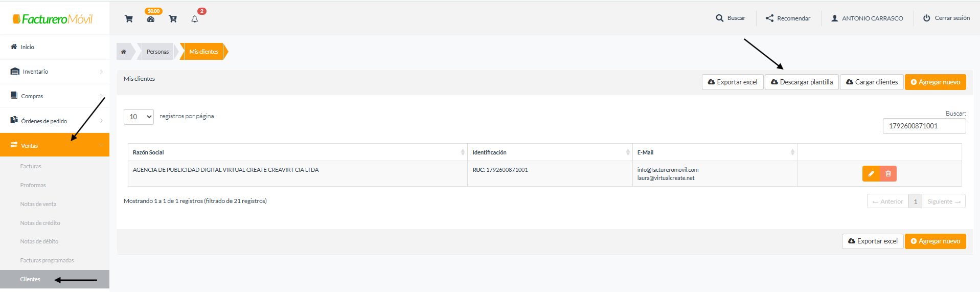Viewport: 980px width, 292px height.
Task: Edit the client using the pencil icon
Action: pos(871,174)
